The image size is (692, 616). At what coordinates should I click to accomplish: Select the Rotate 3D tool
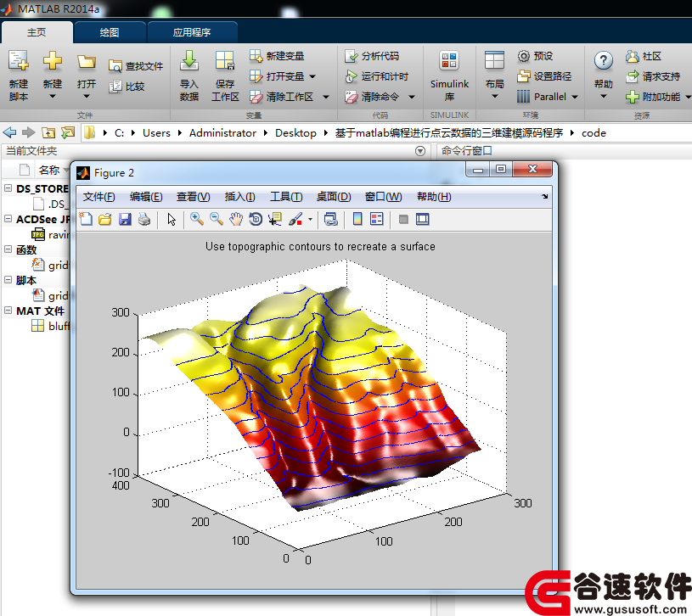click(256, 219)
